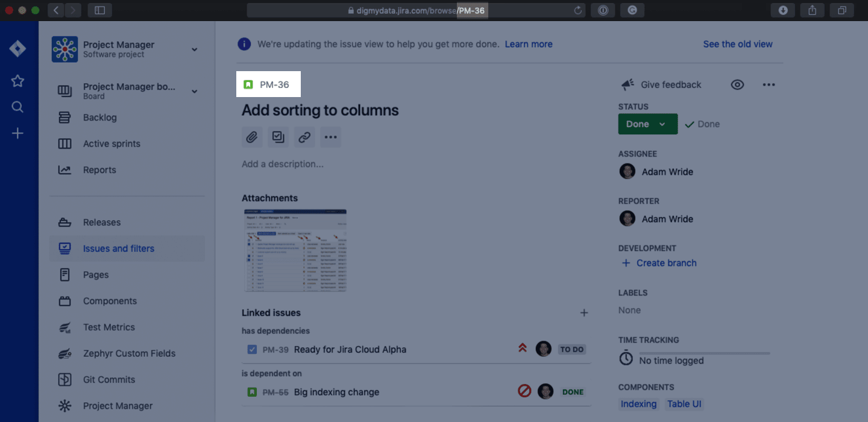868x422 pixels.
Task: Click the search magnifier in left rail
Action: click(x=17, y=107)
